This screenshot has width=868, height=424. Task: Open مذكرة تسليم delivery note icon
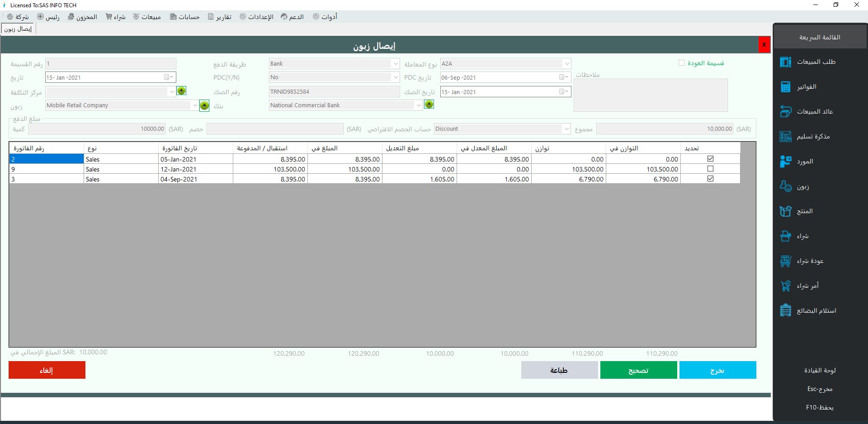click(786, 137)
